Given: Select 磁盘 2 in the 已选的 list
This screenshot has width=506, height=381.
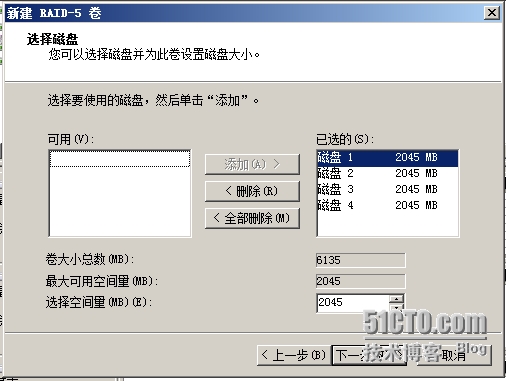Looking at the screenshot, I should (x=388, y=173).
